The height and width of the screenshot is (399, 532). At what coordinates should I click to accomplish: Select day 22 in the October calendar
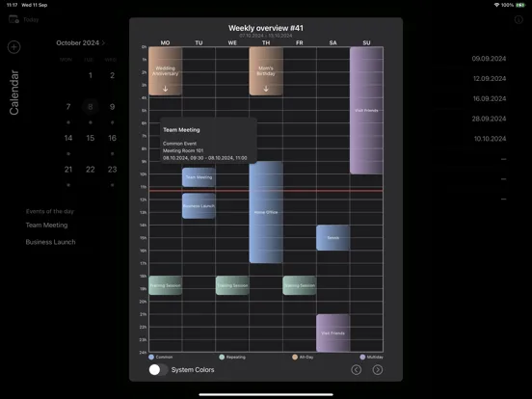click(x=91, y=170)
